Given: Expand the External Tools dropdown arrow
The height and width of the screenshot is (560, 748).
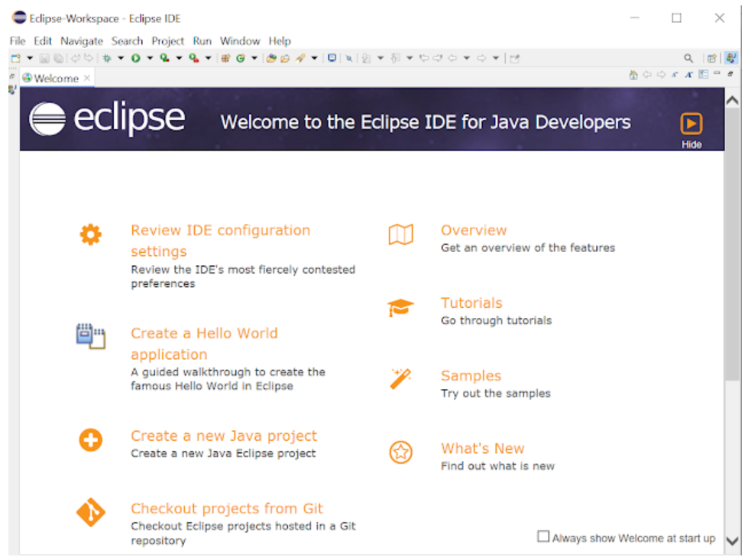Looking at the screenshot, I should 209,58.
